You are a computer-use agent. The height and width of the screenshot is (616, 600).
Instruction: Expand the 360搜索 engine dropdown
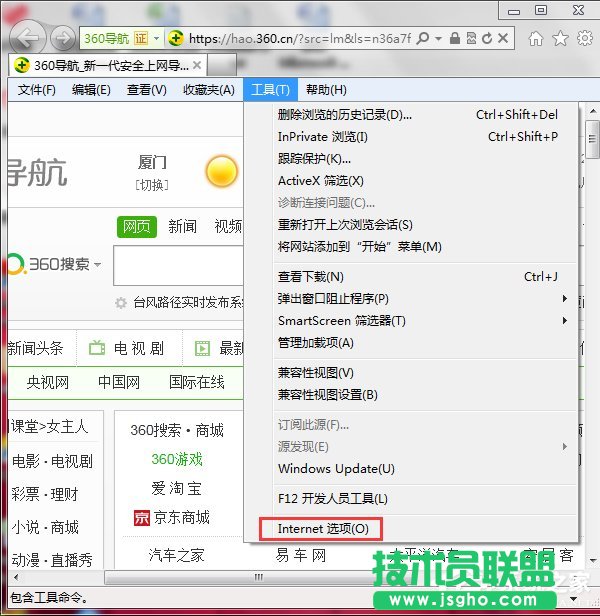(x=98, y=264)
